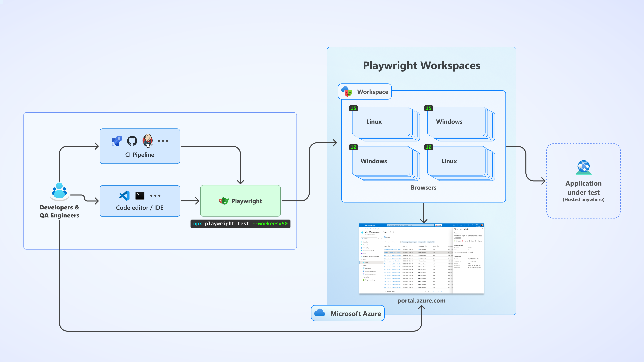Open the Coupon validation for expired test run

[x=392, y=252]
